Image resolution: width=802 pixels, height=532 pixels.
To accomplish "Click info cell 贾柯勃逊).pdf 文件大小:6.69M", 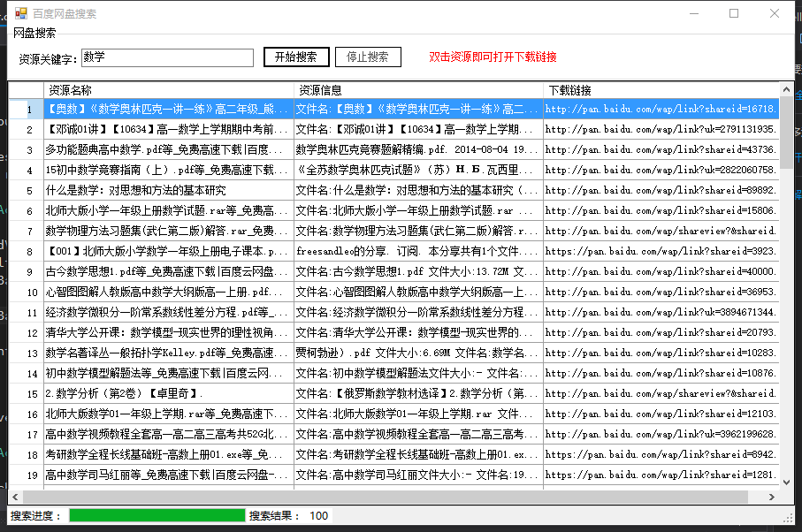I will (x=418, y=353).
